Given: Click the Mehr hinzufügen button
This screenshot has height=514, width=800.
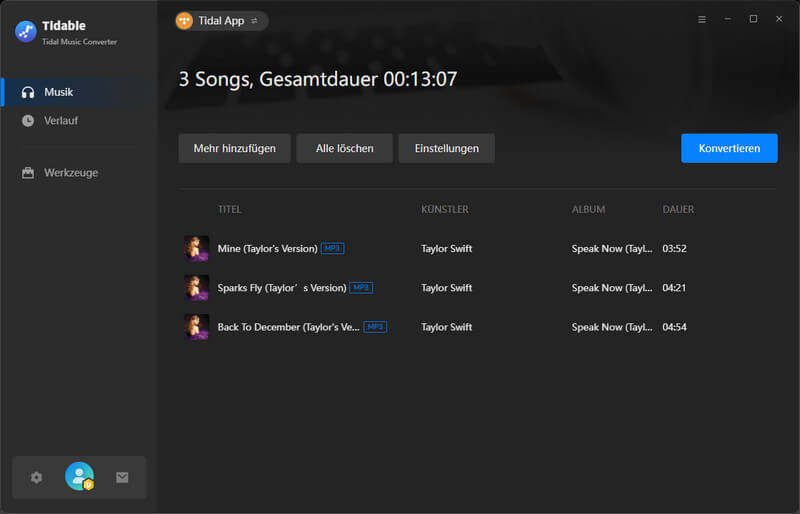Looking at the screenshot, I should (x=235, y=149).
